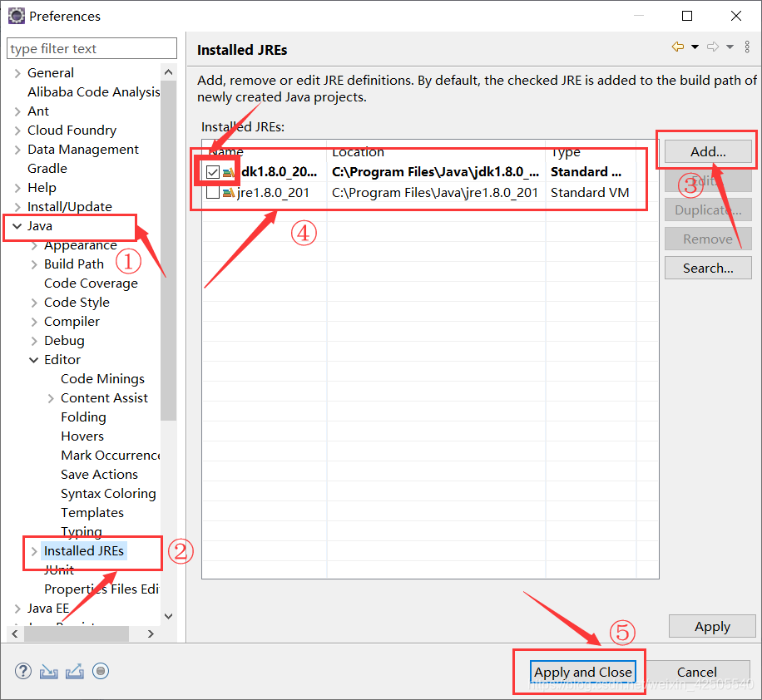Viewport: 762px width, 700px height.
Task: Click the Cancel button
Action: pyautogui.click(x=697, y=673)
